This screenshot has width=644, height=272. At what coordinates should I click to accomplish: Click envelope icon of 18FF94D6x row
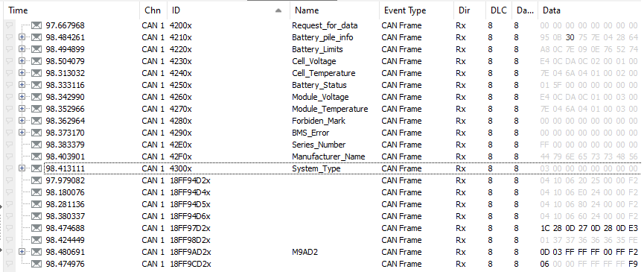36,216
